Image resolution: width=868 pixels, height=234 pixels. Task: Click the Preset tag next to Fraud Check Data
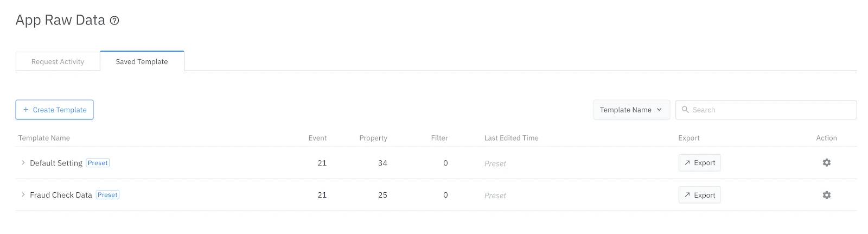pyautogui.click(x=107, y=195)
